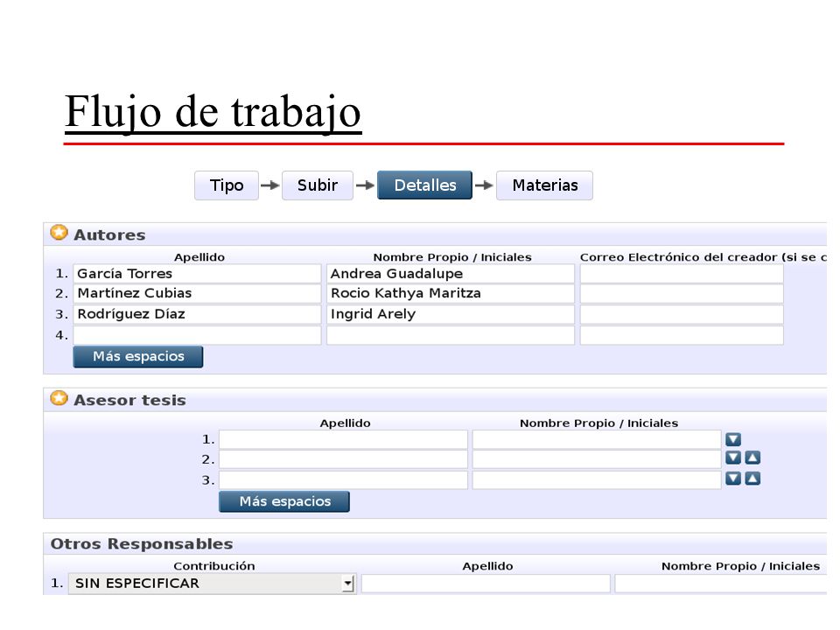Move Asesor tesis row 2 down

[x=733, y=458]
